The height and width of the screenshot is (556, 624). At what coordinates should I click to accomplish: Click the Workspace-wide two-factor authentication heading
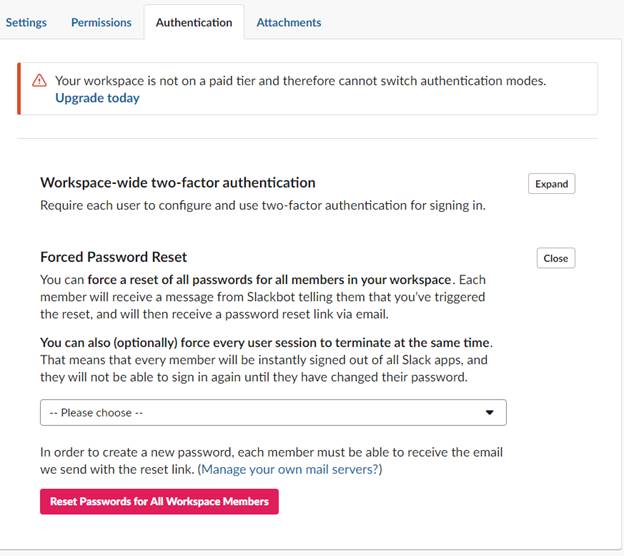177,183
